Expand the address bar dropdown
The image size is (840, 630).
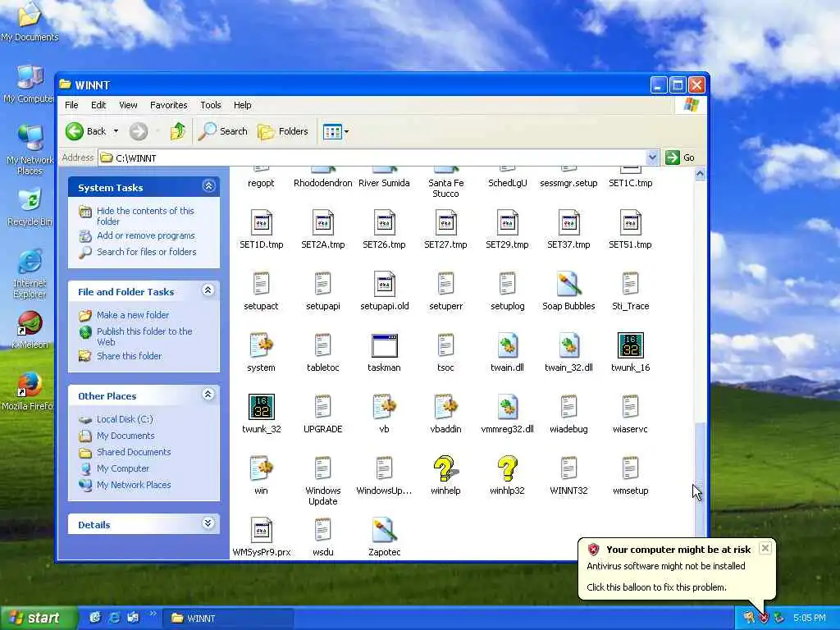(x=652, y=157)
